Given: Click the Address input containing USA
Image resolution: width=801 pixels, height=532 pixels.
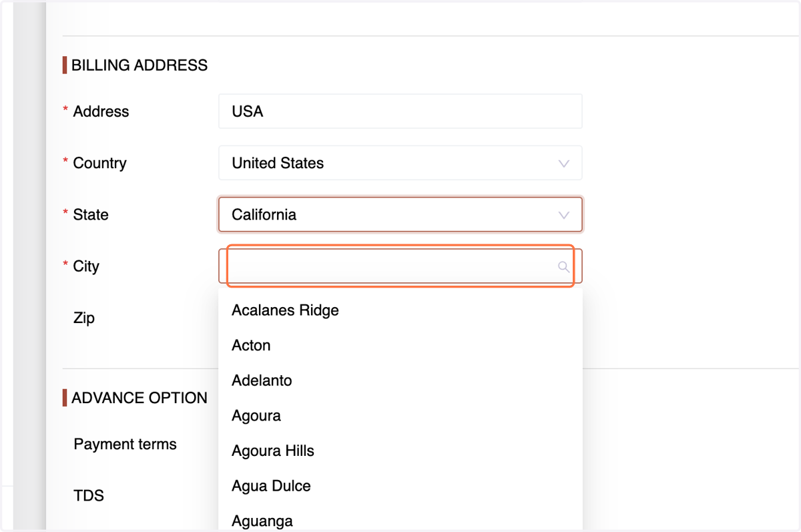Looking at the screenshot, I should pos(400,111).
